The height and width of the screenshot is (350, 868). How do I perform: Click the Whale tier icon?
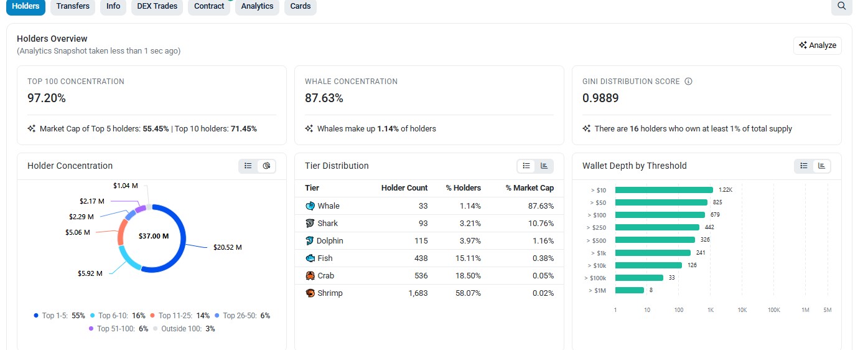pyautogui.click(x=310, y=206)
